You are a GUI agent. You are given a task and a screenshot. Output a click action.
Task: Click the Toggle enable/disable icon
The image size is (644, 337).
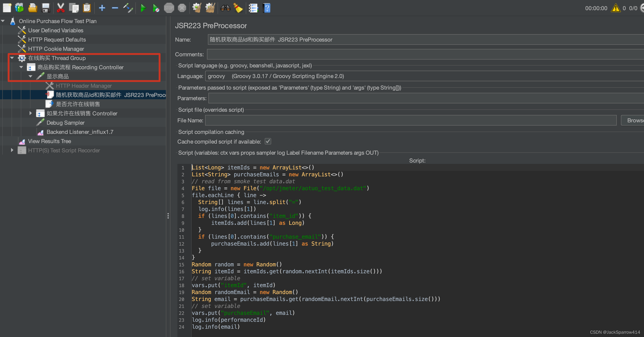click(128, 8)
